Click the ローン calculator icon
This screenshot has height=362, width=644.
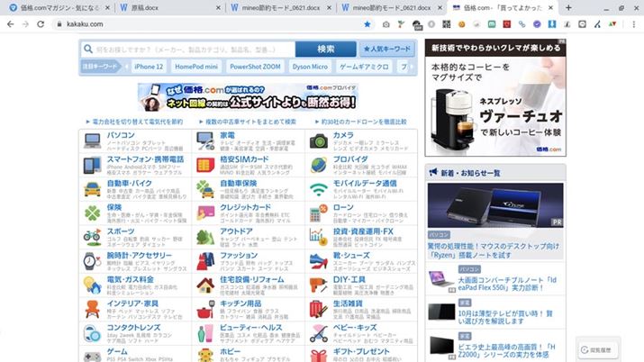click(319, 213)
